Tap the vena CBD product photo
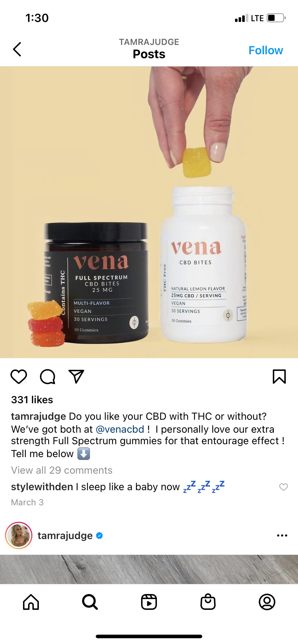This screenshot has height=644, width=298. (x=149, y=212)
